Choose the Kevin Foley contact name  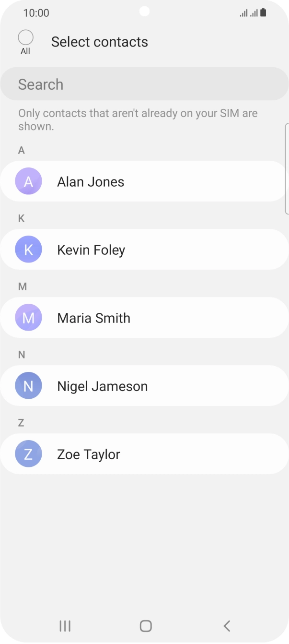coord(91,250)
